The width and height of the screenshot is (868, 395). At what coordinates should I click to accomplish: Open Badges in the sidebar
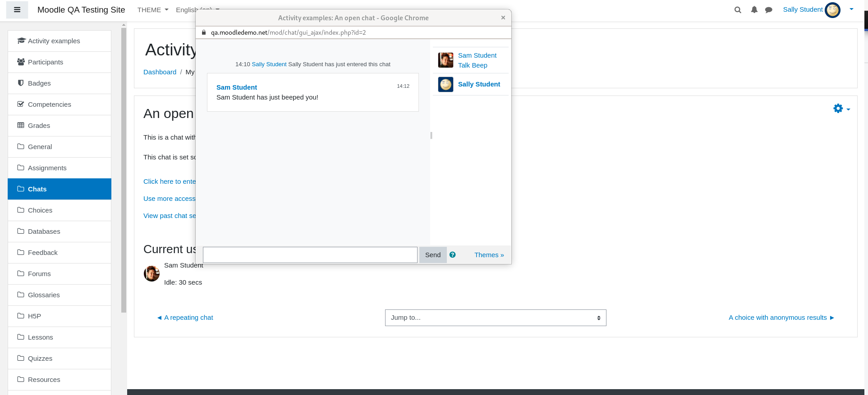click(x=60, y=83)
